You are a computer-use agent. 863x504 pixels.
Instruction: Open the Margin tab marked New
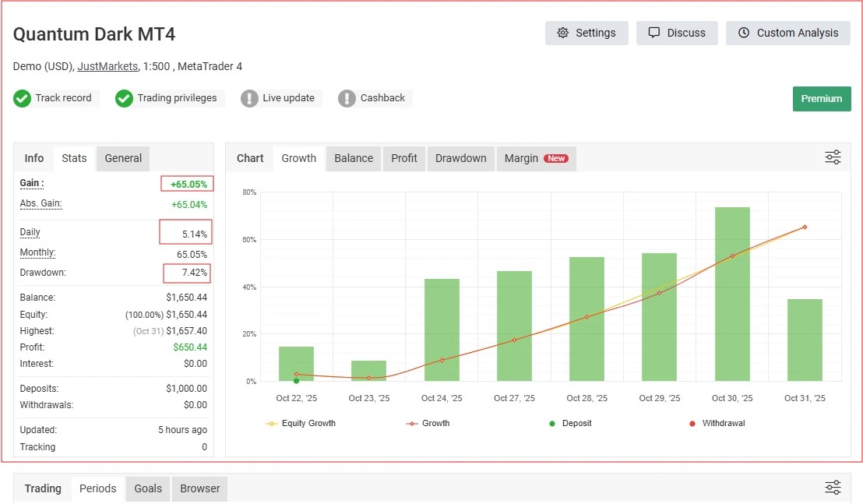535,158
